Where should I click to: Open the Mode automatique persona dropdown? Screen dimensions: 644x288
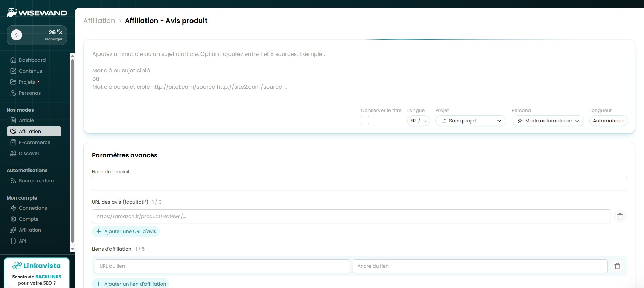coord(547,121)
